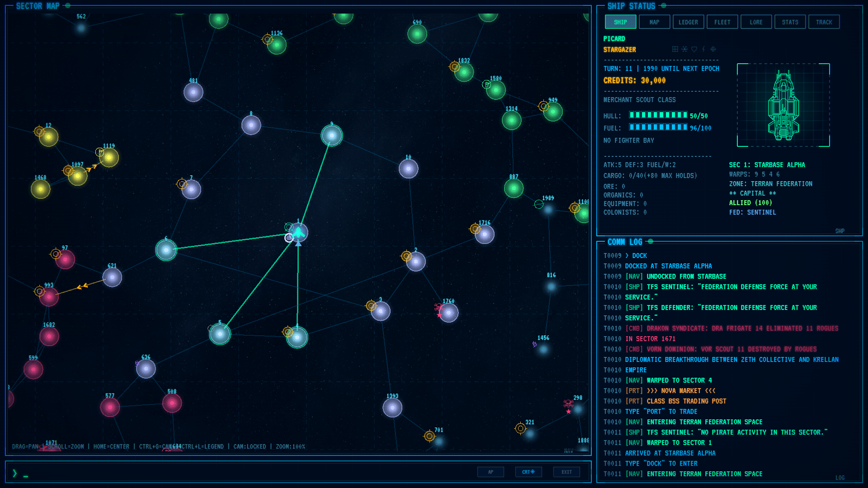Viewport: 868px width, 488px height.
Task: Select sector node 3 on the map
Action: [x=380, y=311]
